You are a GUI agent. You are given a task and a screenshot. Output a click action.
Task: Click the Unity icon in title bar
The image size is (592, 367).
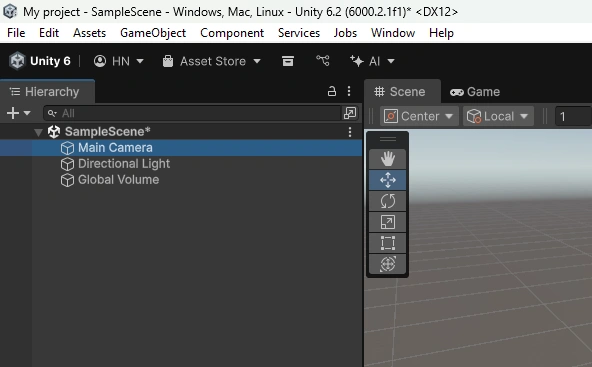point(10,11)
